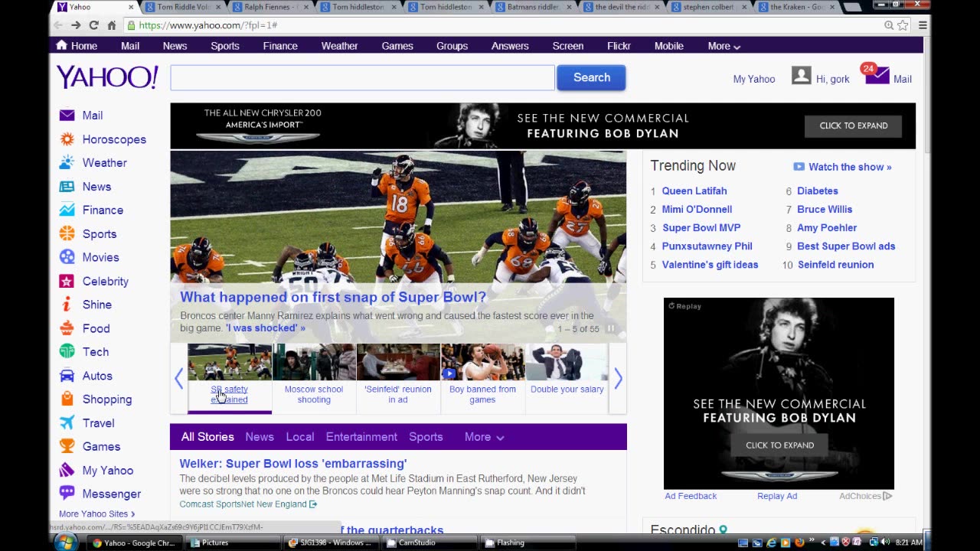
Task: Click the user profile avatar icon
Action: point(801,76)
